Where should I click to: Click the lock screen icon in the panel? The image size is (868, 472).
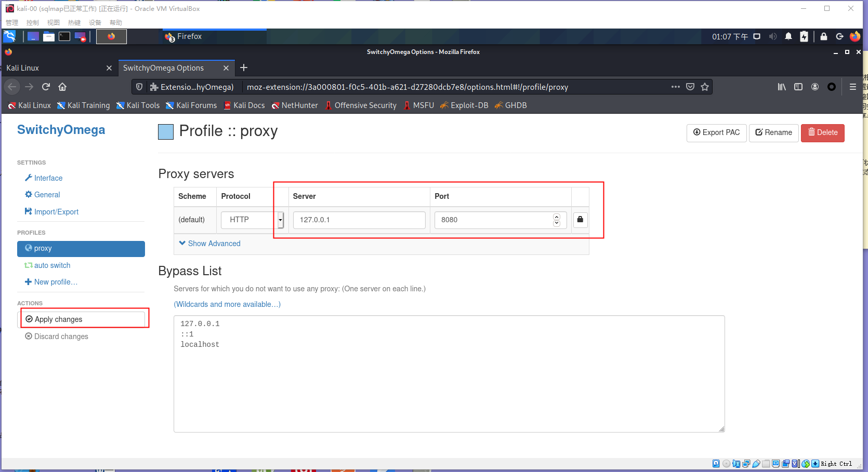pos(824,36)
